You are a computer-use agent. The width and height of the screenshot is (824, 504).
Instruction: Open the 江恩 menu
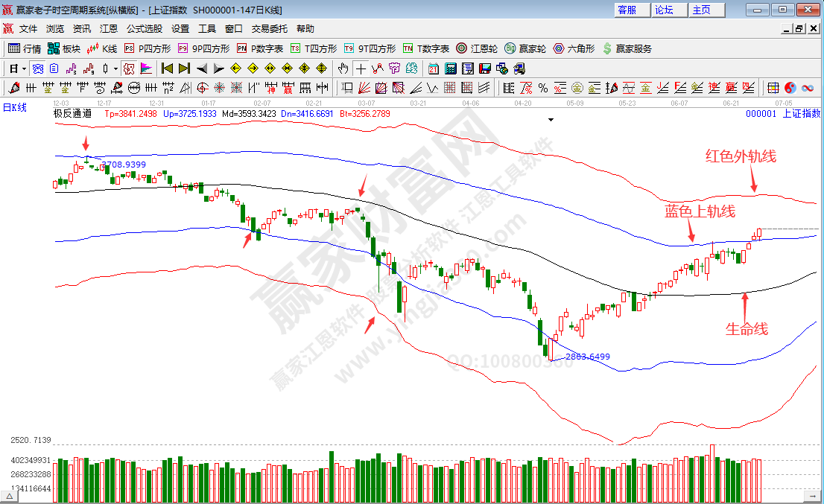coord(109,29)
